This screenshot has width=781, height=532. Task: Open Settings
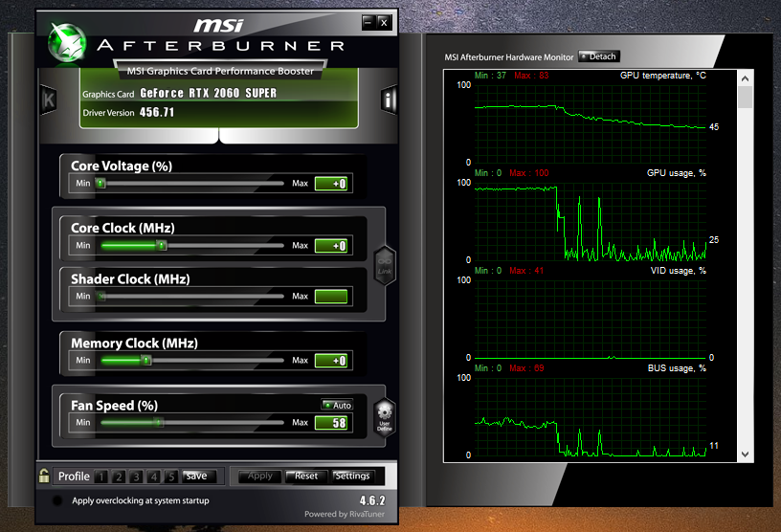(352, 477)
